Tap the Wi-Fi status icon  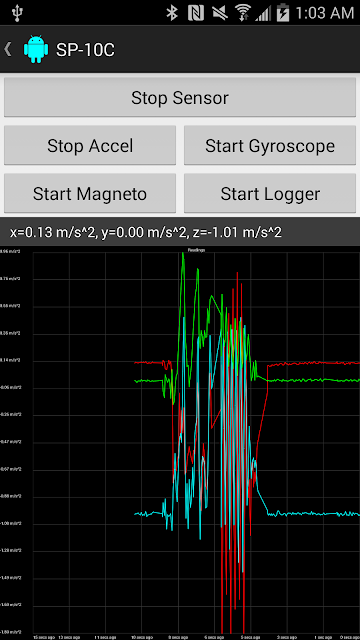pos(242,13)
